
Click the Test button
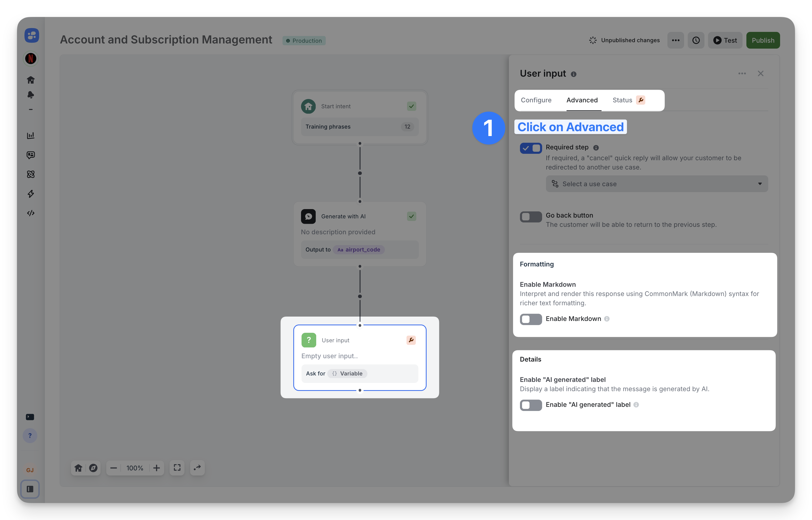(x=725, y=41)
